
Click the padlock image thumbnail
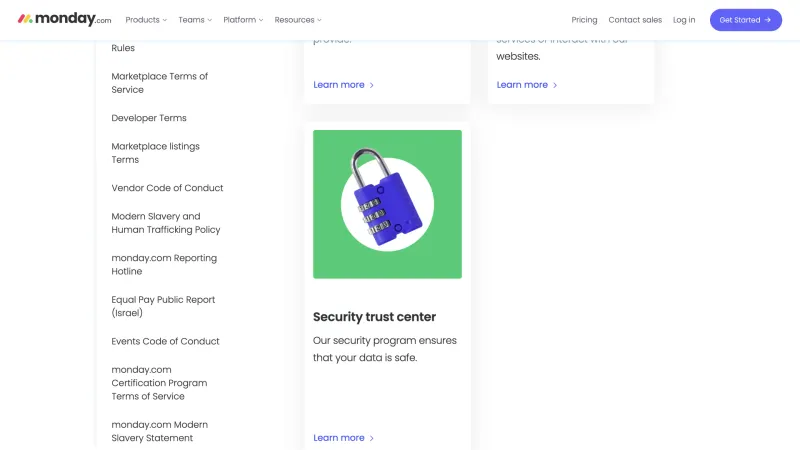coord(387,204)
